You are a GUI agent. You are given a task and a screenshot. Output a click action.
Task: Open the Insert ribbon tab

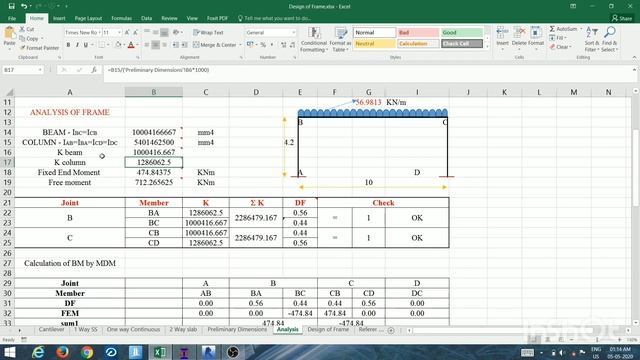click(x=59, y=18)
